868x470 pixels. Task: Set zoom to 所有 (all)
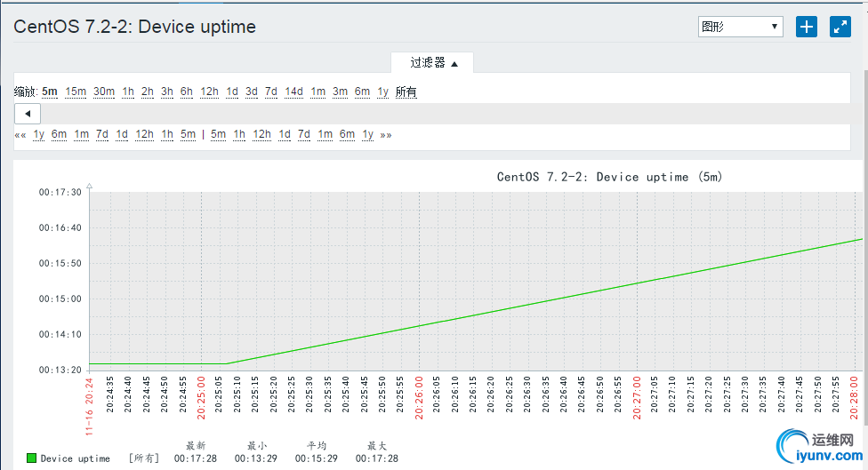tap(406, 92)
